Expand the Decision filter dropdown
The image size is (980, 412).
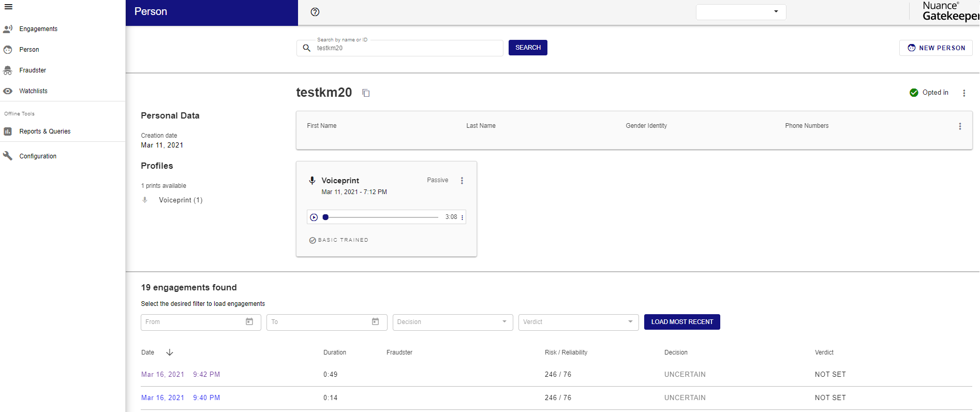point(453,322)
